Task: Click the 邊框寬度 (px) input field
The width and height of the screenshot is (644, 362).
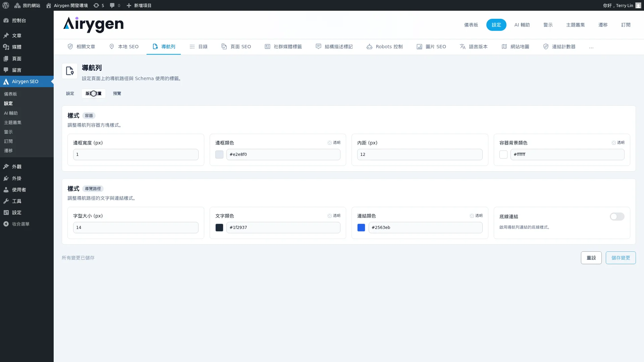Action: point(136,155)
